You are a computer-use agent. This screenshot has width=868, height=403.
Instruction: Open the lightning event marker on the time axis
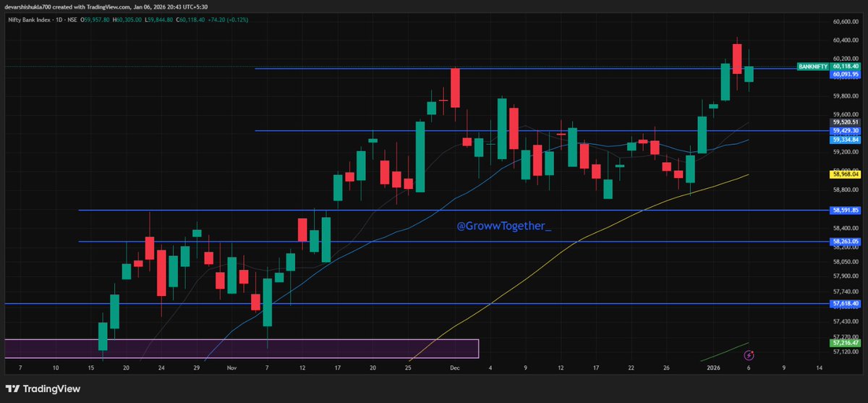coord(750,355)
